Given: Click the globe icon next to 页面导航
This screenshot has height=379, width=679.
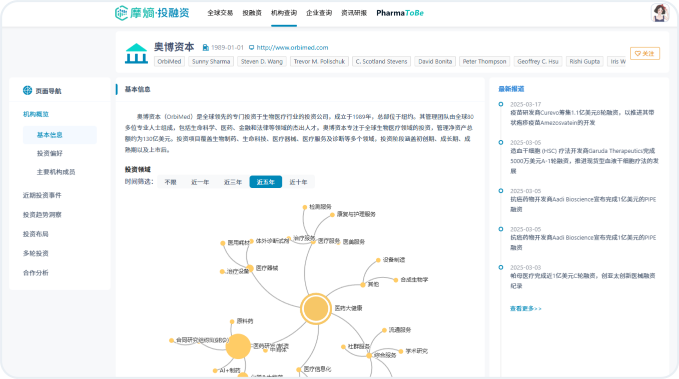Looking at the screenshot, I should (27, 91).
